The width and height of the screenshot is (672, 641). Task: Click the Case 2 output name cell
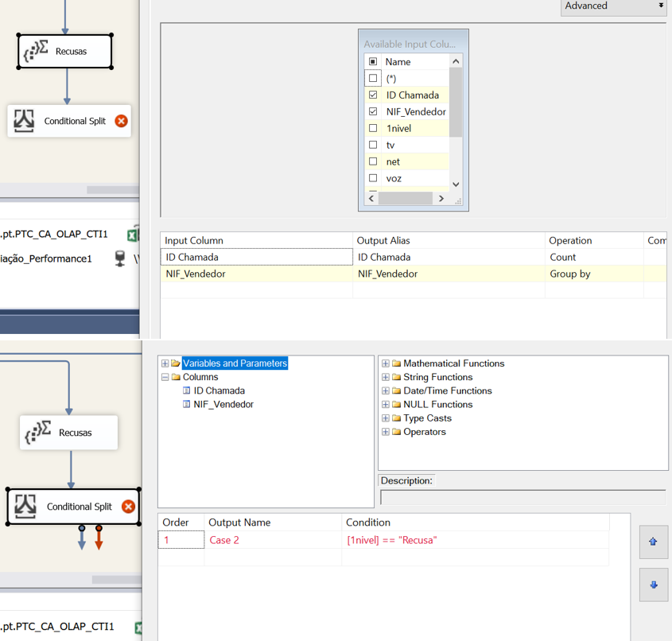pyautogui.click(x=273, y=540)
